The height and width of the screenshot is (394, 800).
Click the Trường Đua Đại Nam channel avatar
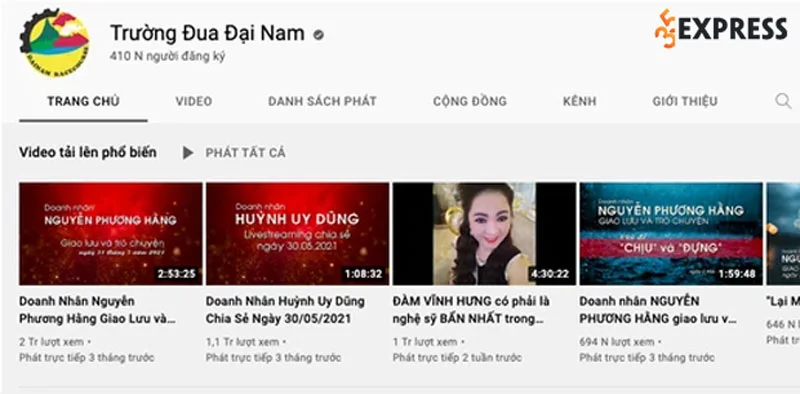point(55,42)
